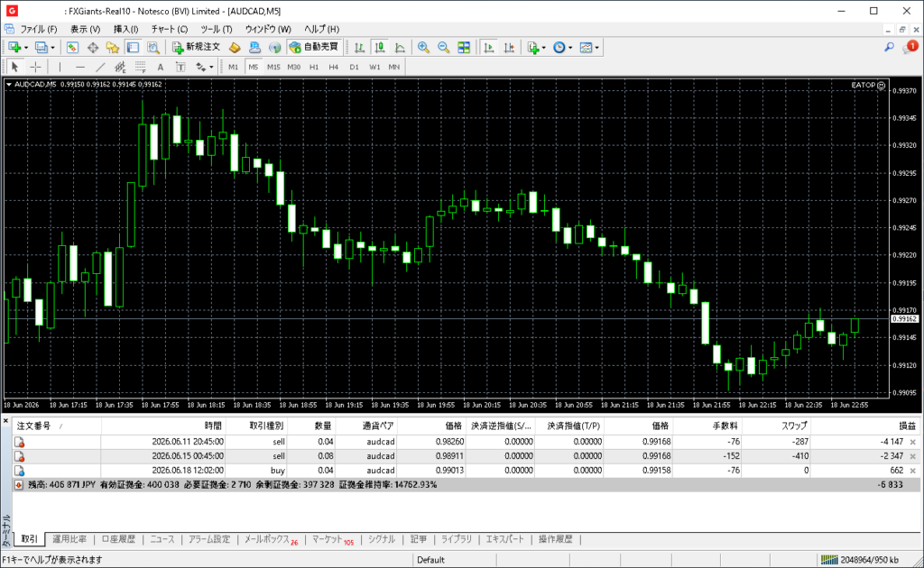
Task: Click the Periods clock icon
Action: (559, 48)
